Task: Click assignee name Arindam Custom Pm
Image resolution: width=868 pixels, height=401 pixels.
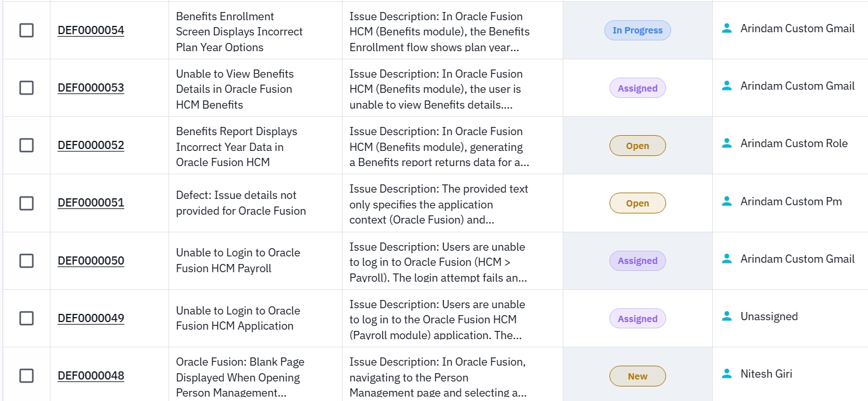Action: pos(791,201)
